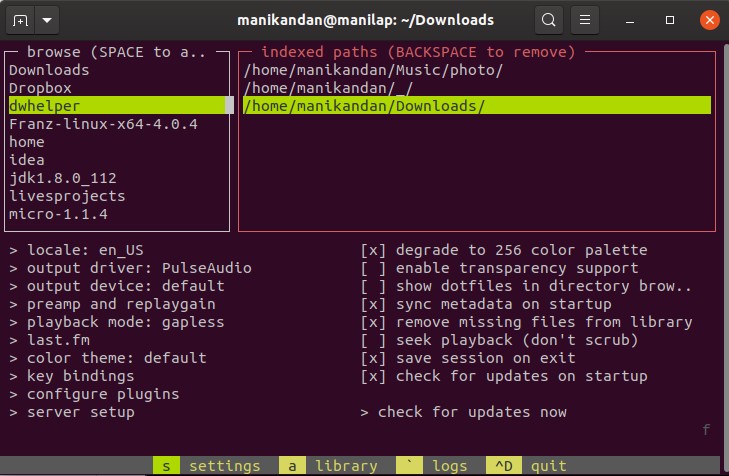Expand the new-tab dropdown arrow
729x476 pixels.
coord(47,20)
